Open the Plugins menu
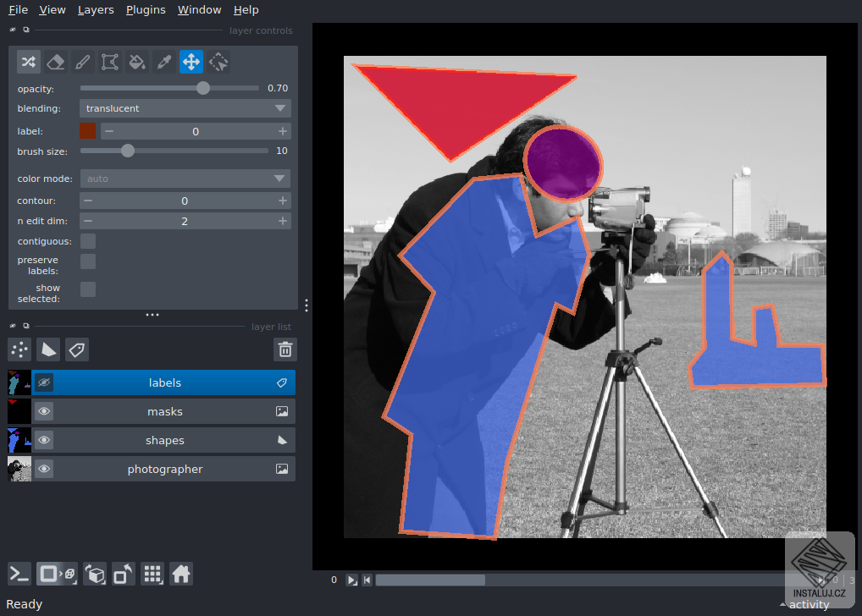The width and height of the screenshot is (862, 616). pos(146,10)
